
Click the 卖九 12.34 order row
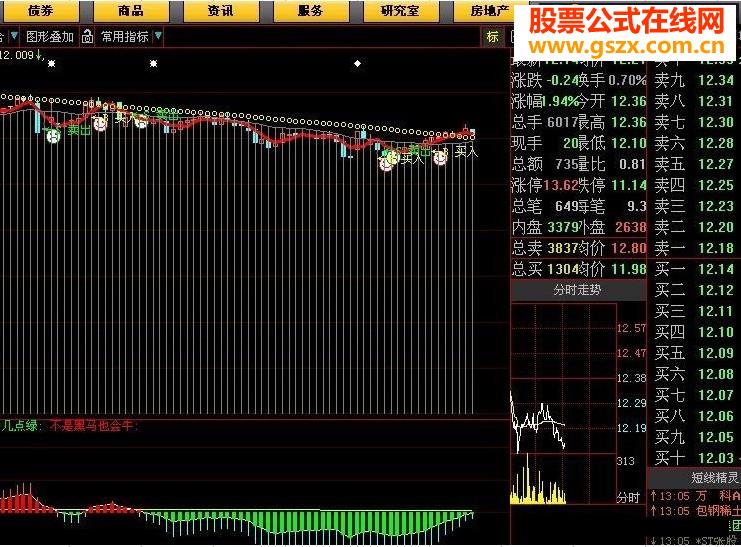[694, 80]
